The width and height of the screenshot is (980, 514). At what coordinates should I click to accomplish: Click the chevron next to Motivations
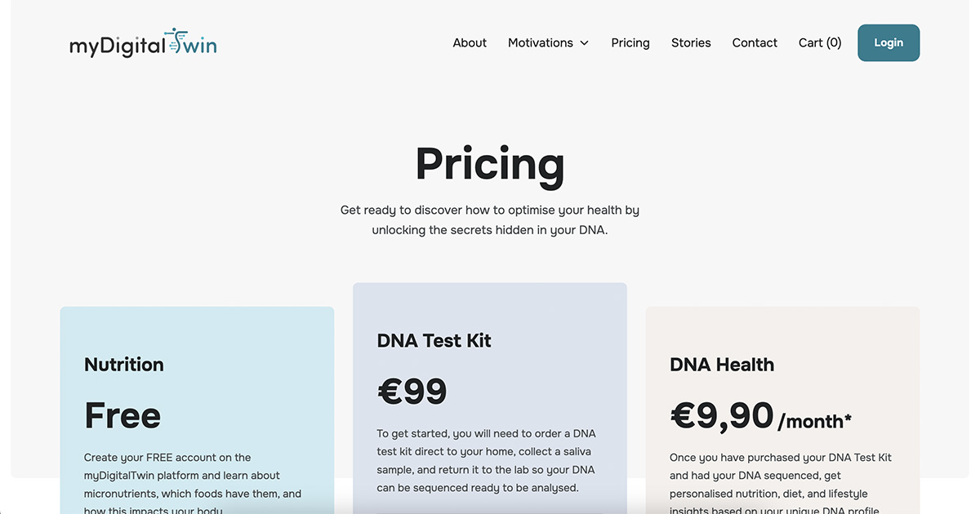[585, 43]
